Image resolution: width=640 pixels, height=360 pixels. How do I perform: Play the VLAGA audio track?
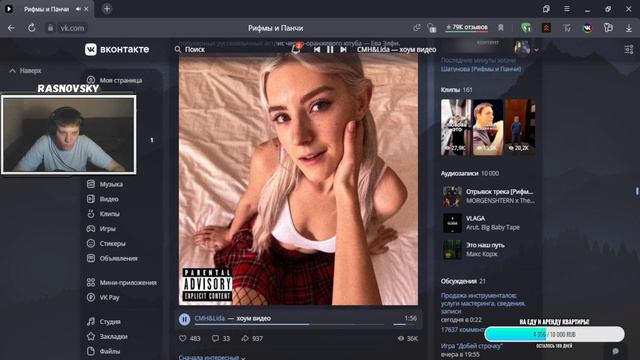[452, 223]
